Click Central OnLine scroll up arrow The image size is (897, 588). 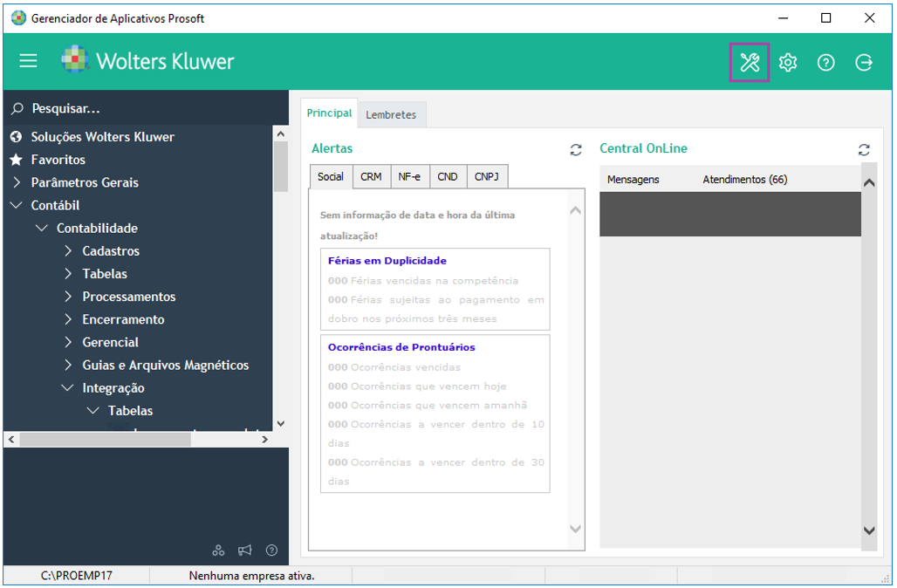click(869, 183)
